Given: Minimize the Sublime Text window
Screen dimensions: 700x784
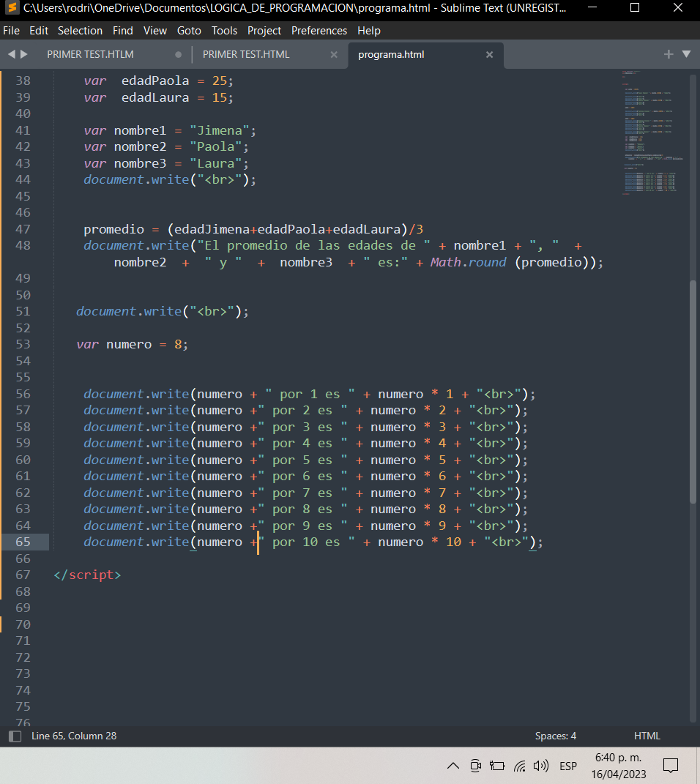Looking at the screenshot, I should [592, 7].
